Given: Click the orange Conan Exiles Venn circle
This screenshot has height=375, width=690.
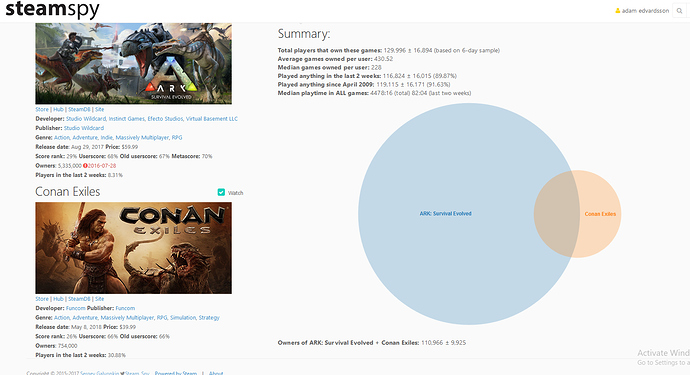Looking at the screenshot, I should click(x=600, y=214).
